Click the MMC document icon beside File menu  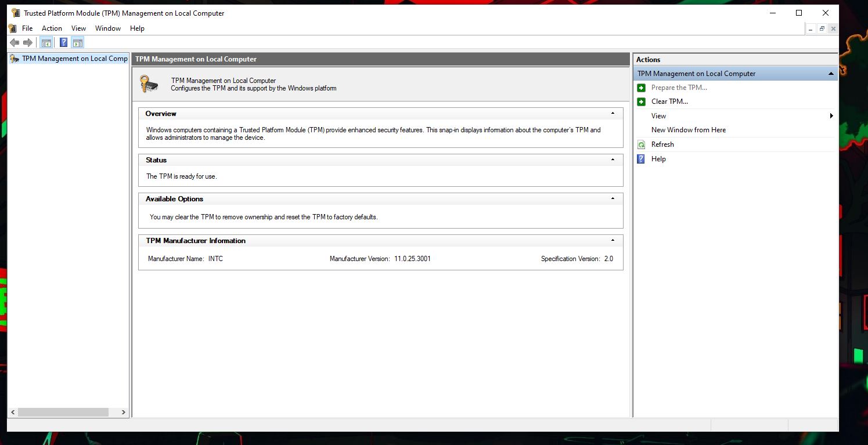(13, 28)
